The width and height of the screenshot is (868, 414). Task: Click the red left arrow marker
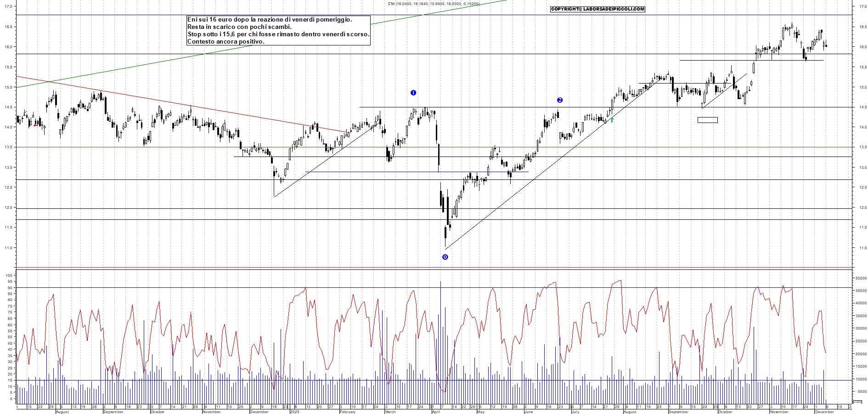click(36, 125)
